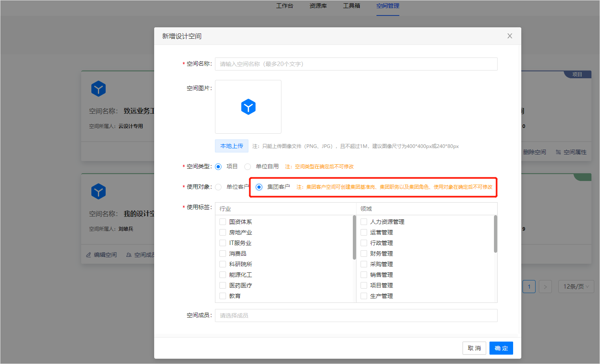600x364 pixels.
Task: Select 项目 space type radio
Action: pos(218,167)
